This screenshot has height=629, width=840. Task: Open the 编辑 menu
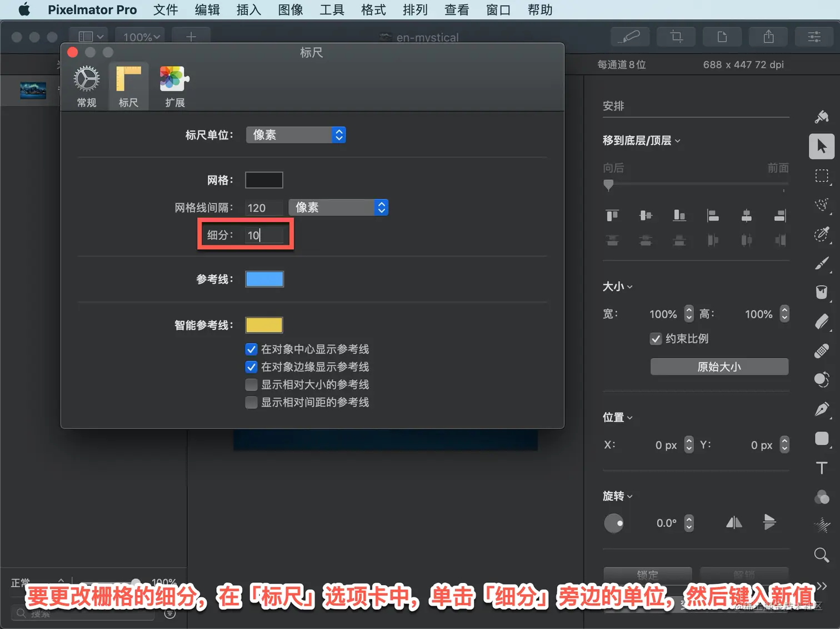[207, 10]
